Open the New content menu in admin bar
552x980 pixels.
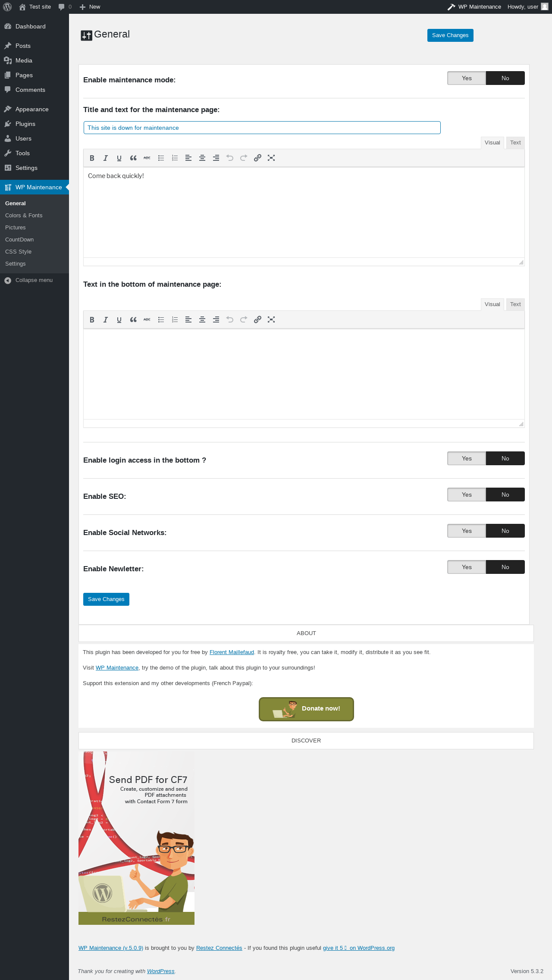[x=90, y=7]
